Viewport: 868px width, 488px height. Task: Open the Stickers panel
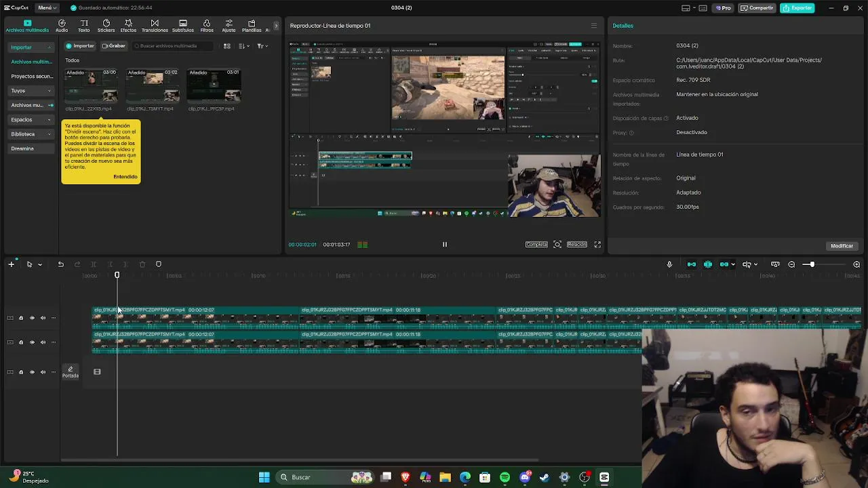coord(106,26)
